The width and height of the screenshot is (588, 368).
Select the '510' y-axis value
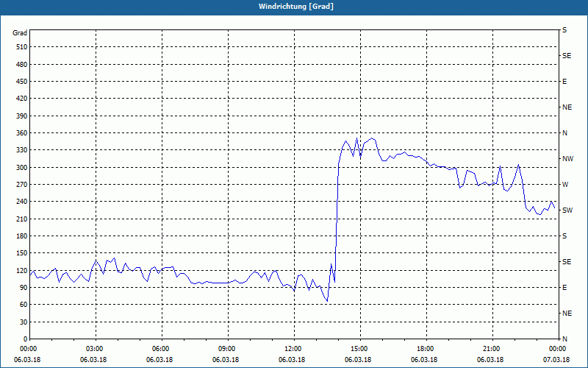pos(22,47)
